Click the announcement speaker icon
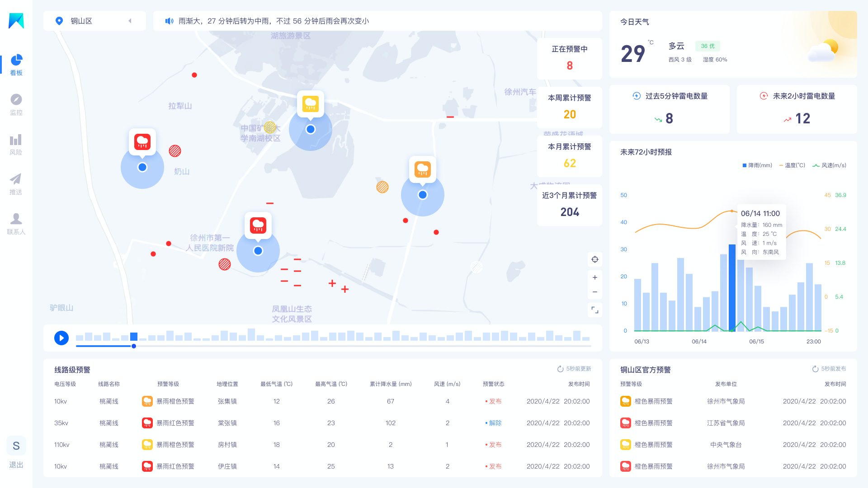The height and width of the screenshot is (488, 868). click(x=169, y=21)
